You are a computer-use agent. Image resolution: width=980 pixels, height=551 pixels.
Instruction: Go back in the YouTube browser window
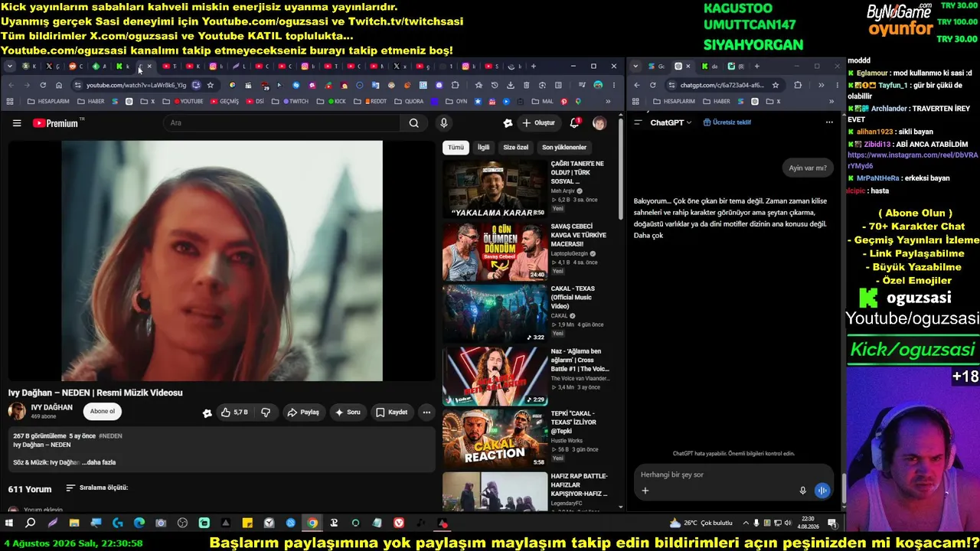11,85
